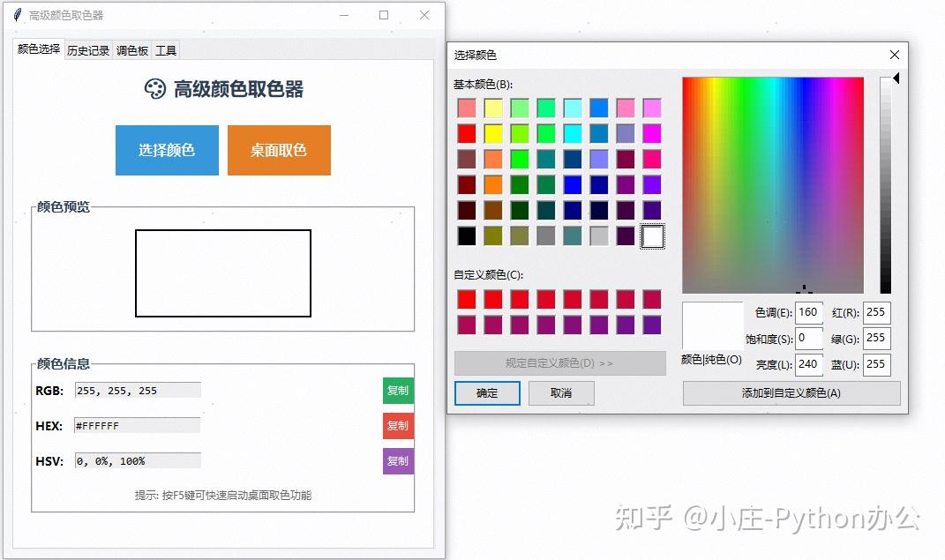Screen dimensions: 945x560
Task: Dismiss the dialog with 取消 button
Action: coord(562,393)
